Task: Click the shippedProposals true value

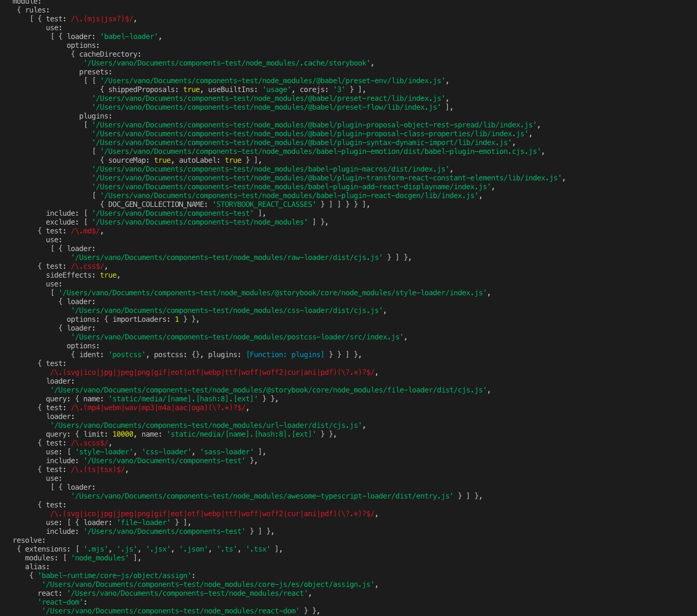Action: (x=192, y=89)
